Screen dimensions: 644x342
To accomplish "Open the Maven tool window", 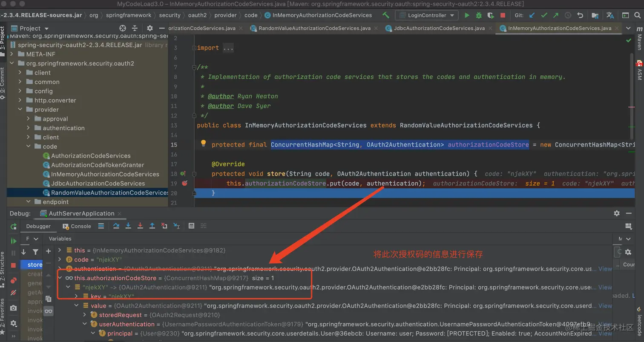I will (x=639, y=39).
